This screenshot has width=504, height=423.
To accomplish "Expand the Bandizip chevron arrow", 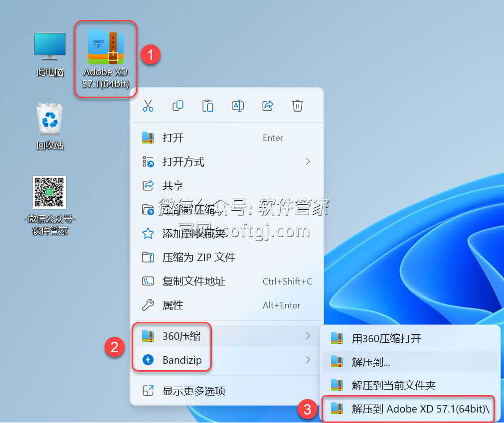I will (308, 360).
